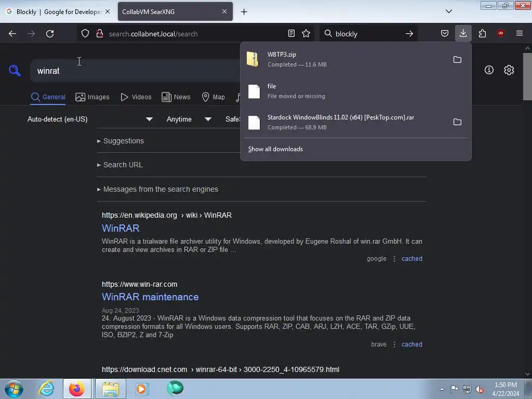
Task: Open the uBlock Origin extension icon
Action: click(500, 34)
